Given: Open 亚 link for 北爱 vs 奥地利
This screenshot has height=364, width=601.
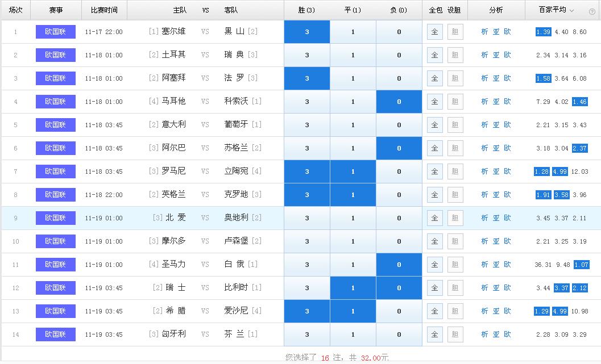Looking at the screenshot, I should (496, 218).
